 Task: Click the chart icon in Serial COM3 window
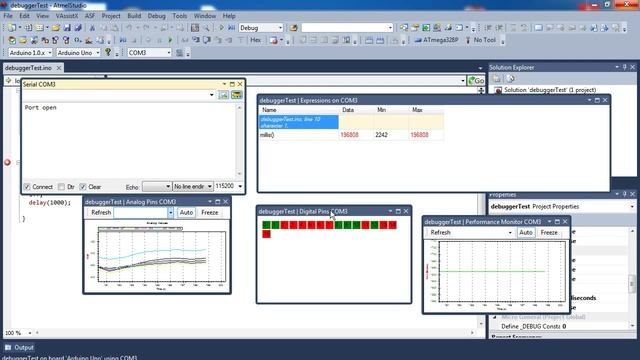point(224,95)
